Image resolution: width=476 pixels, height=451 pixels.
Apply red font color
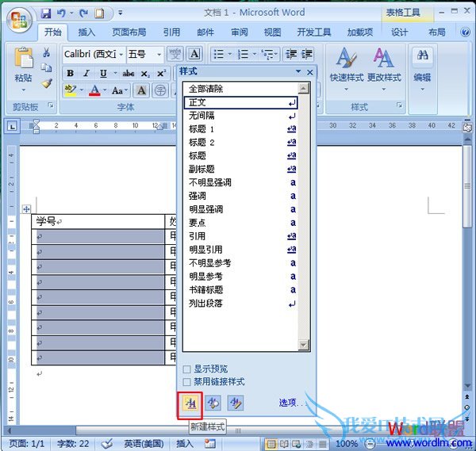(94, 90)
